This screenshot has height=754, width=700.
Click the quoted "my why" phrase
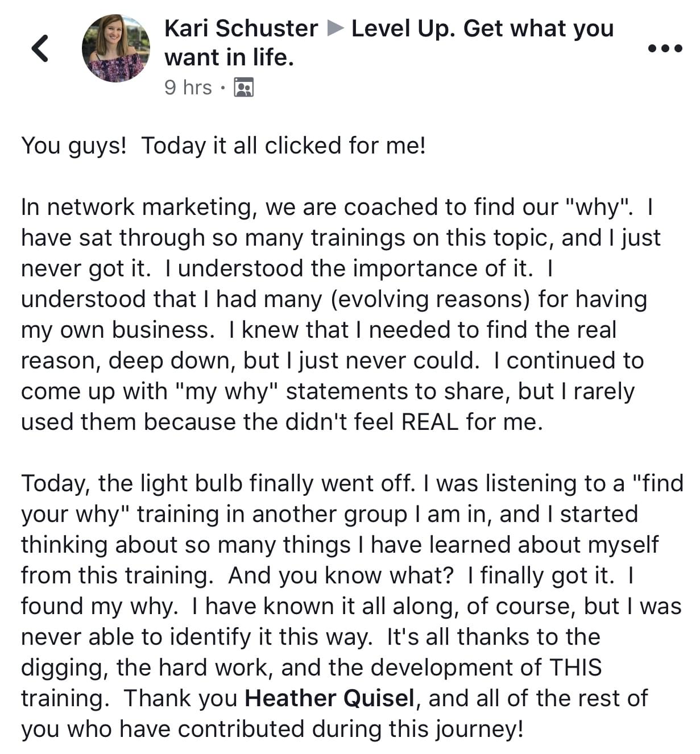point(226,391)
